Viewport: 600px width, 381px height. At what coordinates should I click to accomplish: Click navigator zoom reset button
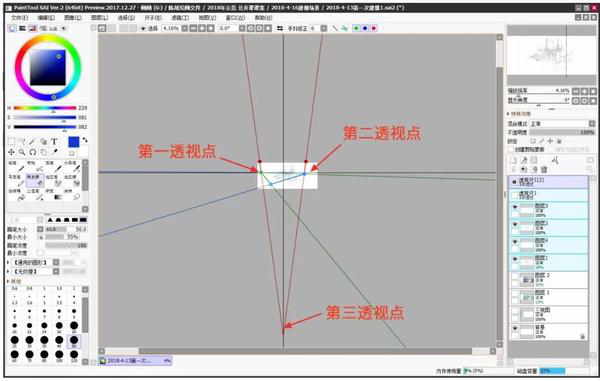tap(593, 91)
